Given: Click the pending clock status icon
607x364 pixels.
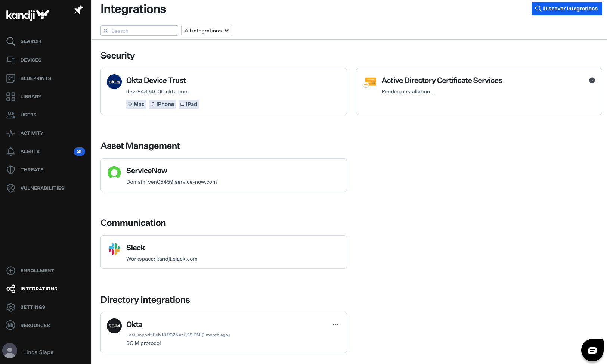Looking at the screenshot, I should (x=592, y=80).
